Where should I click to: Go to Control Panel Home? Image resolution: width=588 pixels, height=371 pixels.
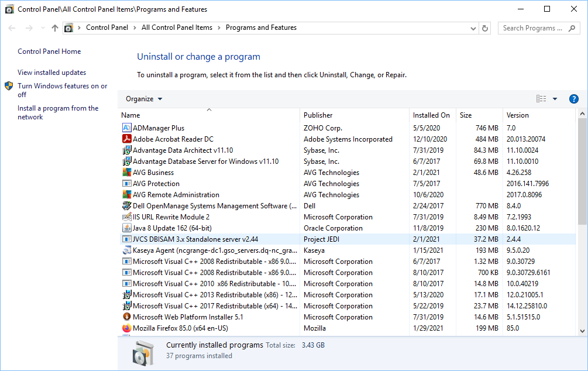[x=49, y=51]
